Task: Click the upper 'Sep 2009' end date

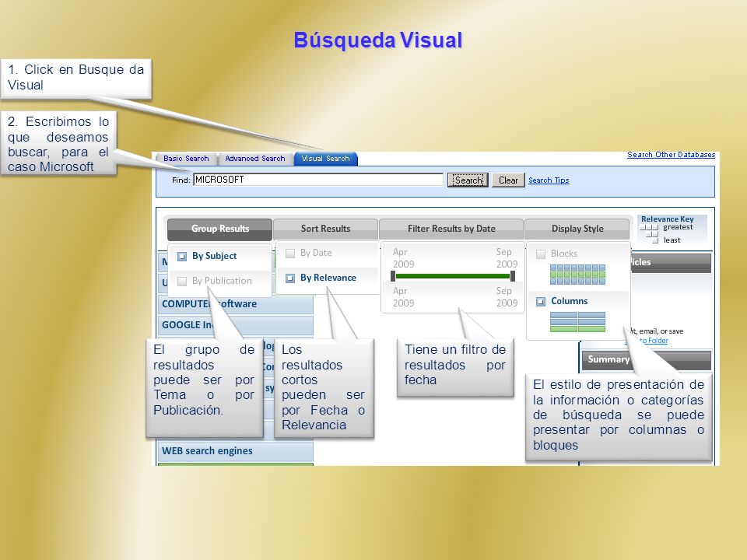Action: coord(507,257)
